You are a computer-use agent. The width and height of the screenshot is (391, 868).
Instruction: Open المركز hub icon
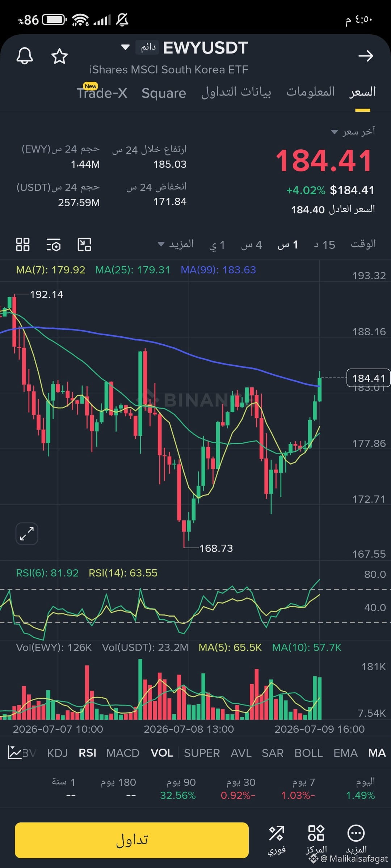(316, 839)
